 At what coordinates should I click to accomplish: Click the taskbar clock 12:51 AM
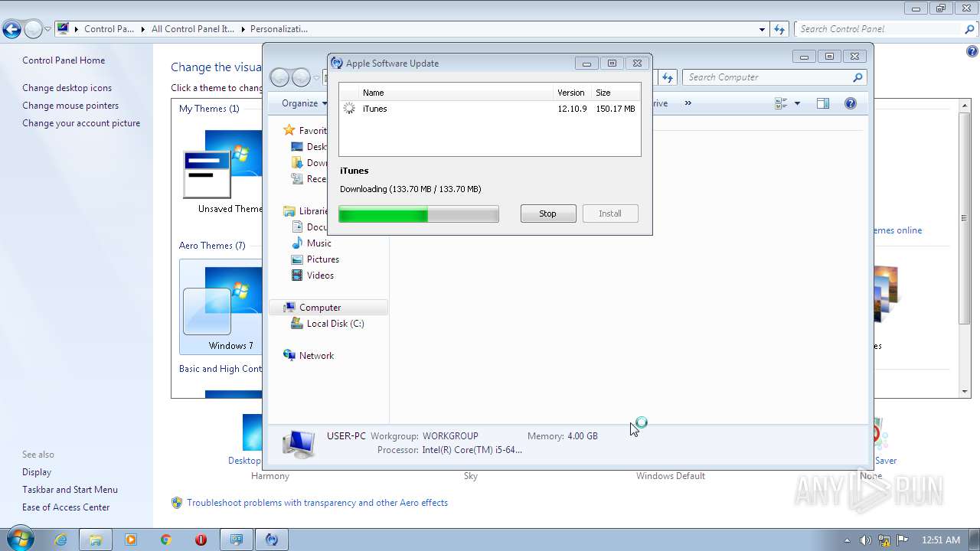point(941,540)
